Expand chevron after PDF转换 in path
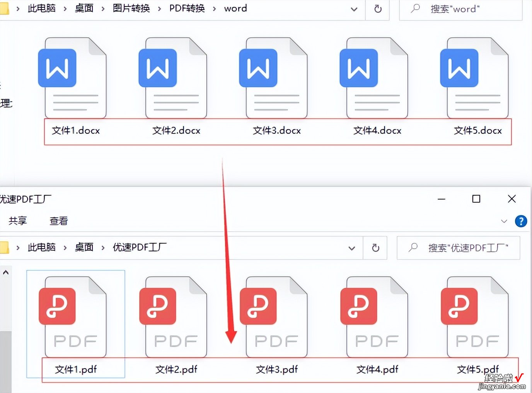Viewport: 532px width, 393px height. 214,9
